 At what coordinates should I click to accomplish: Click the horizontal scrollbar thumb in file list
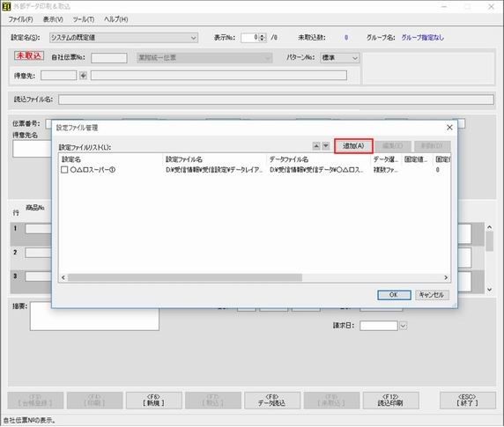[x=185, y=277]
